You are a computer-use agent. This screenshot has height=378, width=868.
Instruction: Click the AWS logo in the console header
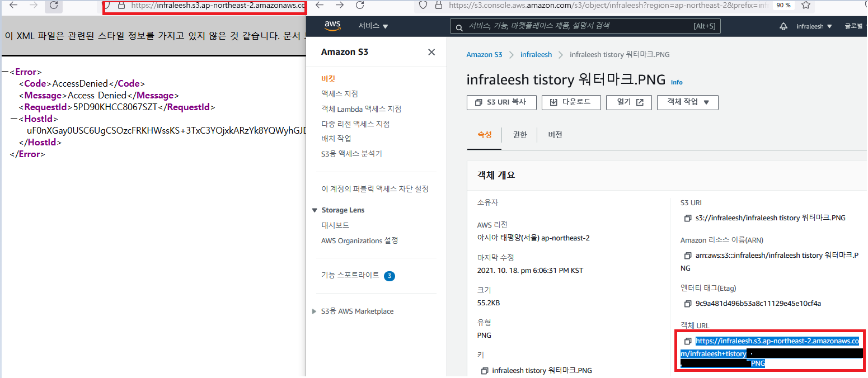pyautogui.click(x=333, y=26)
